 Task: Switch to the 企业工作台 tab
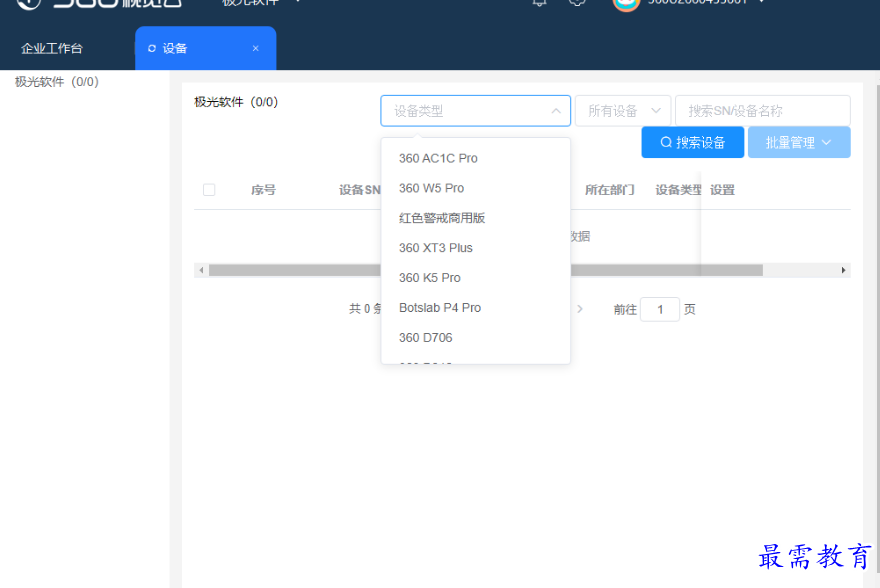(x=52, y=49)
